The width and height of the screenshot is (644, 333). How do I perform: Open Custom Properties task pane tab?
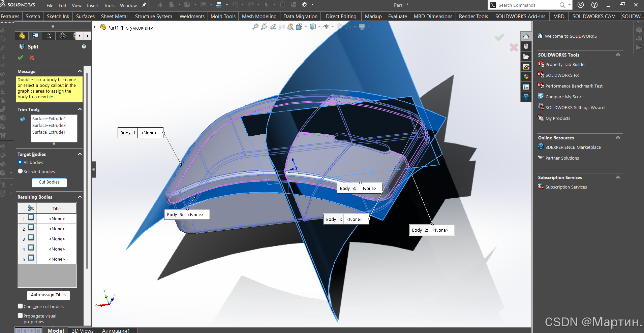pyautogui.click(x=526, y=87)
